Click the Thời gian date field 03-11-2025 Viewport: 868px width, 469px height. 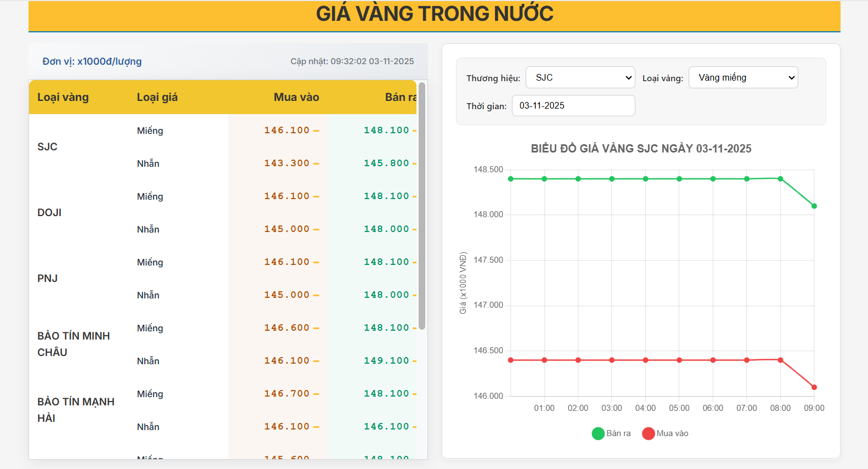pyautogui.click(x=573, y=105)
